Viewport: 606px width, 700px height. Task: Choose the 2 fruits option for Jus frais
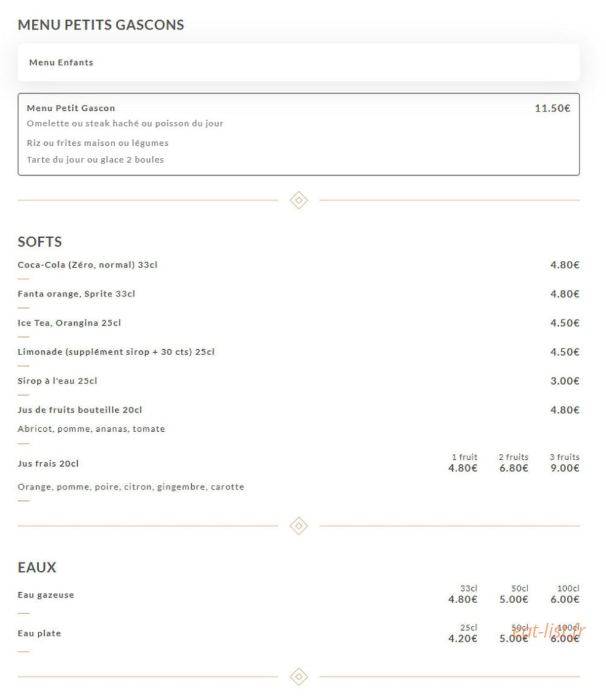tap(513, 463)
